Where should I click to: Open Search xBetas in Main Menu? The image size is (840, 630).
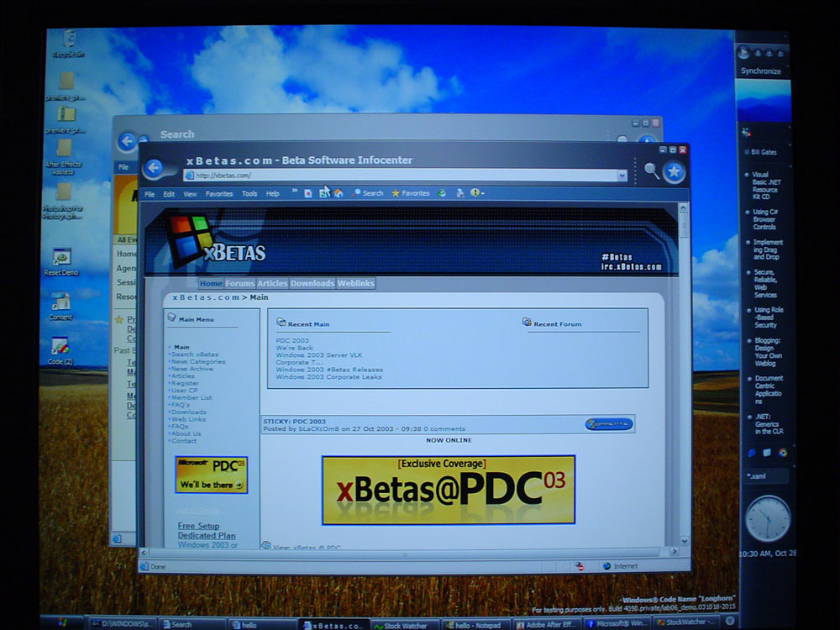[x=195, y=354]
